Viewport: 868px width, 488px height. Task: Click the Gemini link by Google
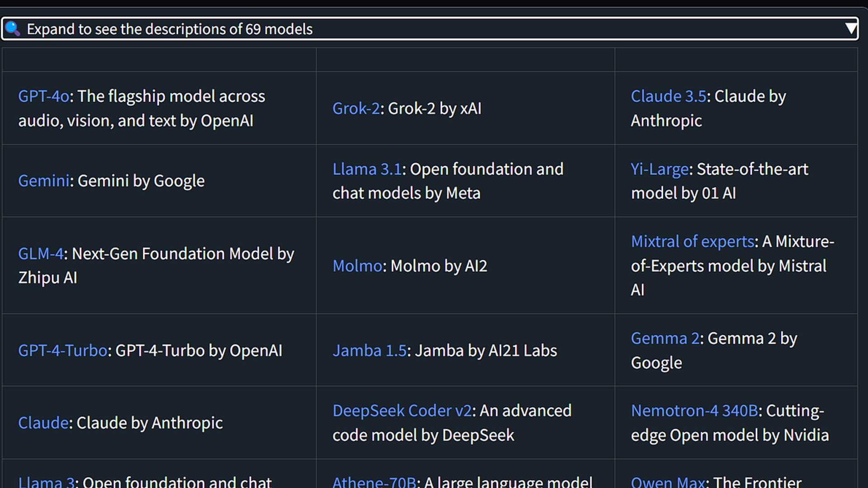43,180
